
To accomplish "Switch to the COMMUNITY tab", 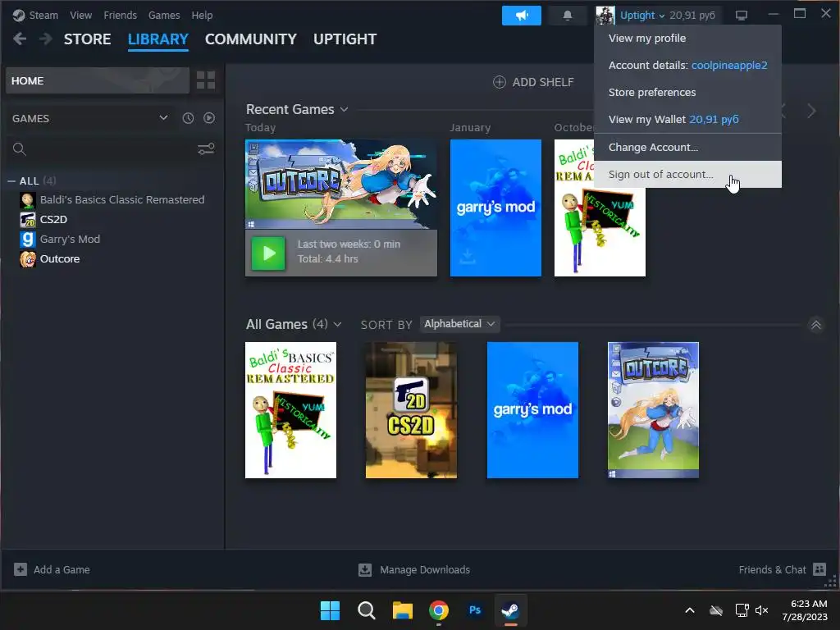I will 251,39.
